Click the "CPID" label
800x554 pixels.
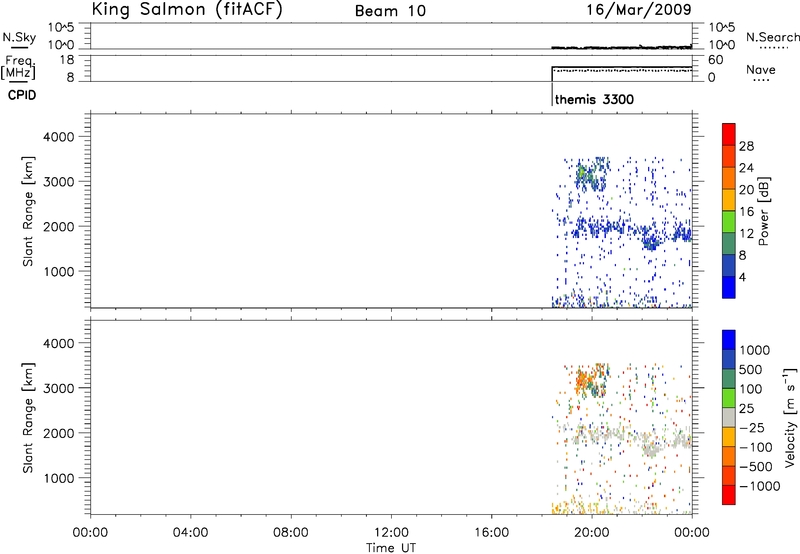point(22,95)
